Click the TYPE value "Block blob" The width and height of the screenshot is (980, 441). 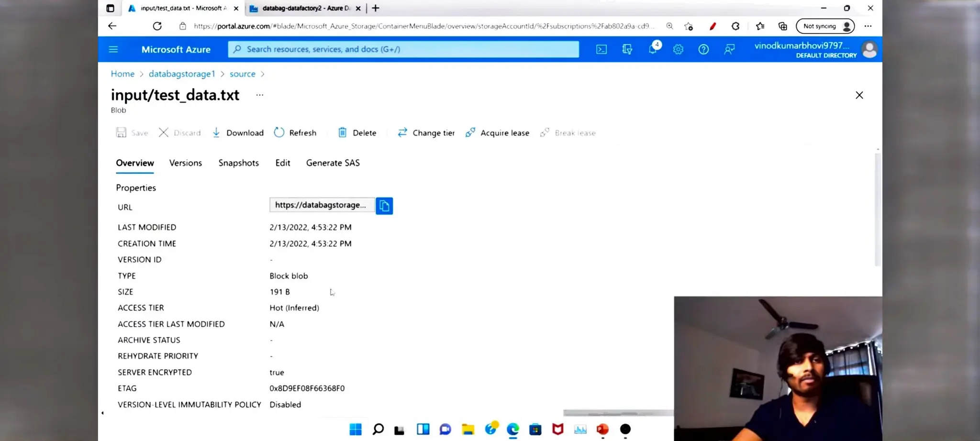click(289, 276)
